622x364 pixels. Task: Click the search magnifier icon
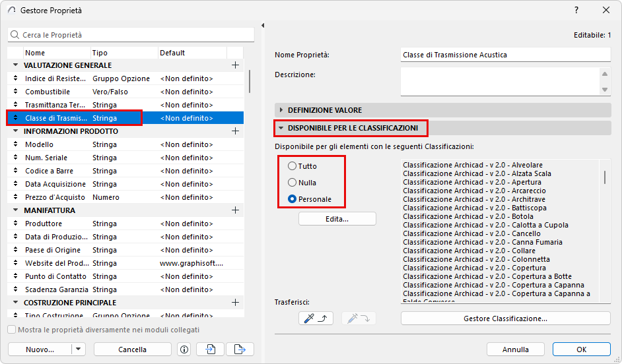tap(15, 35)
